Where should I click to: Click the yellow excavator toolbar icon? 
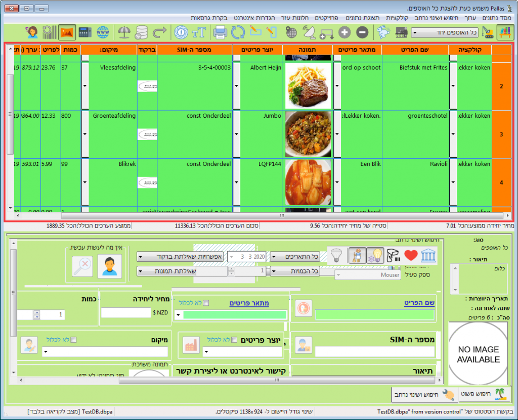[487, 32]
